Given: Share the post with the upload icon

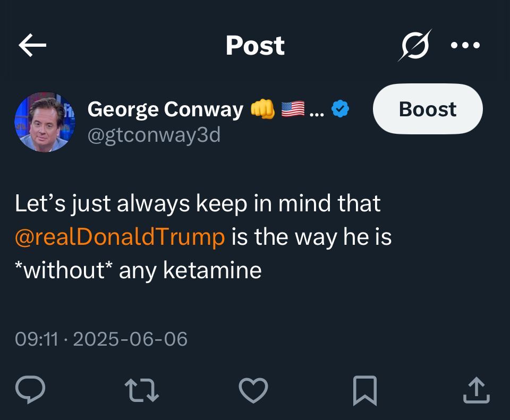Looking at the screenshot, I should pos(477,390).
